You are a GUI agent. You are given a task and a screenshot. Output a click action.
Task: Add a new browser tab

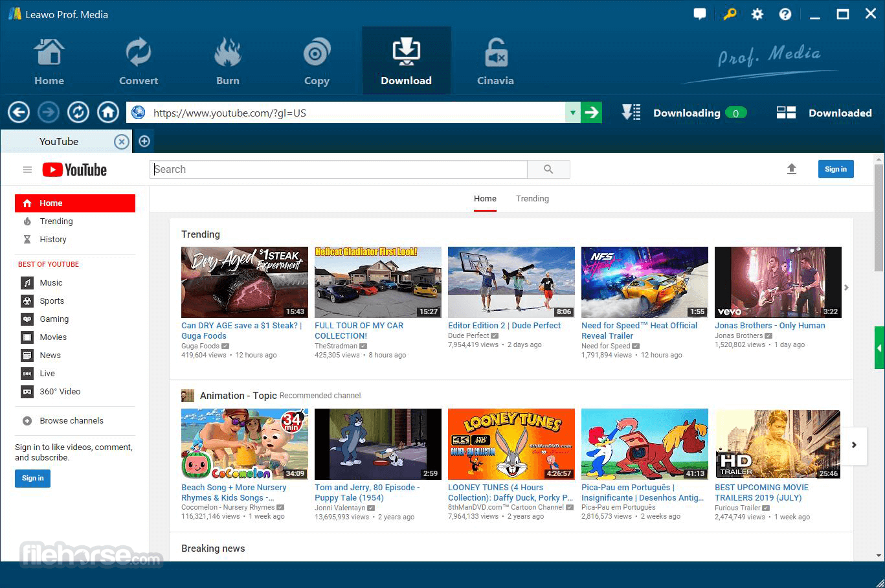[x=144, y=141]
